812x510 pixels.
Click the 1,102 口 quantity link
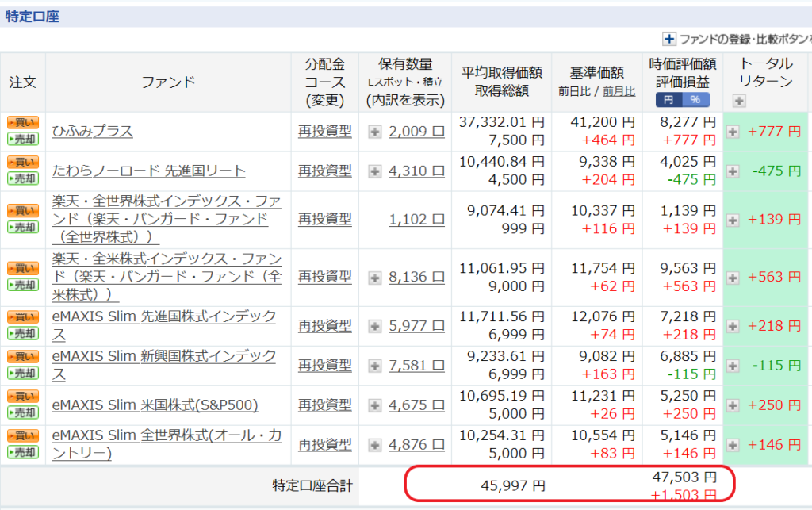point(416,219)
